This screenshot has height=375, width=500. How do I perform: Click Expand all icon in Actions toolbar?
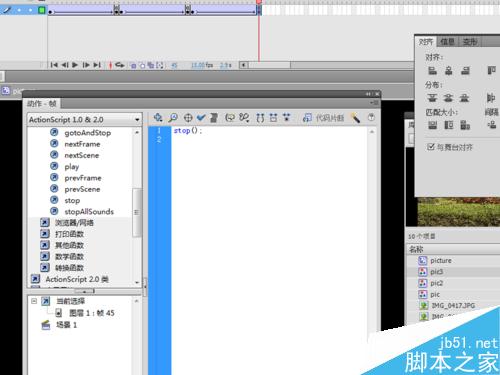point(286,117)
